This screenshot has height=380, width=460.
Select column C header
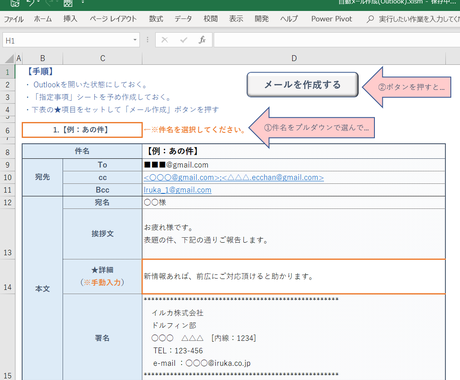(x=103, y=59)
